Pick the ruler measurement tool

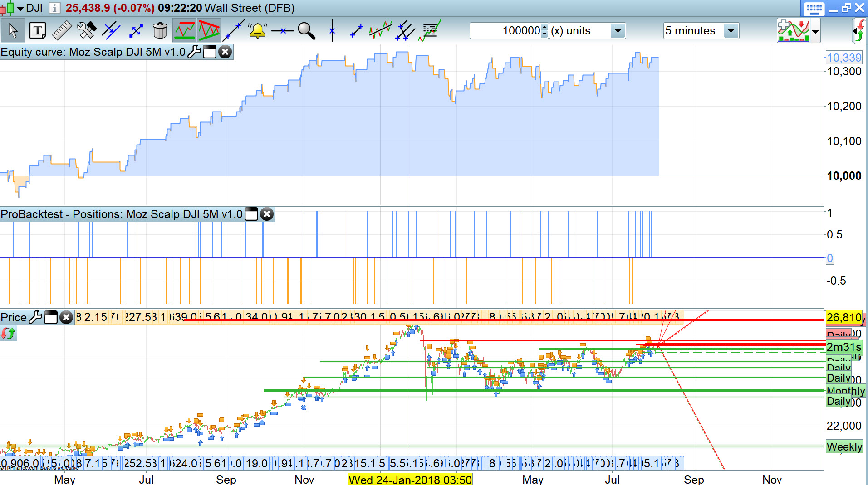tap(62, 31)
